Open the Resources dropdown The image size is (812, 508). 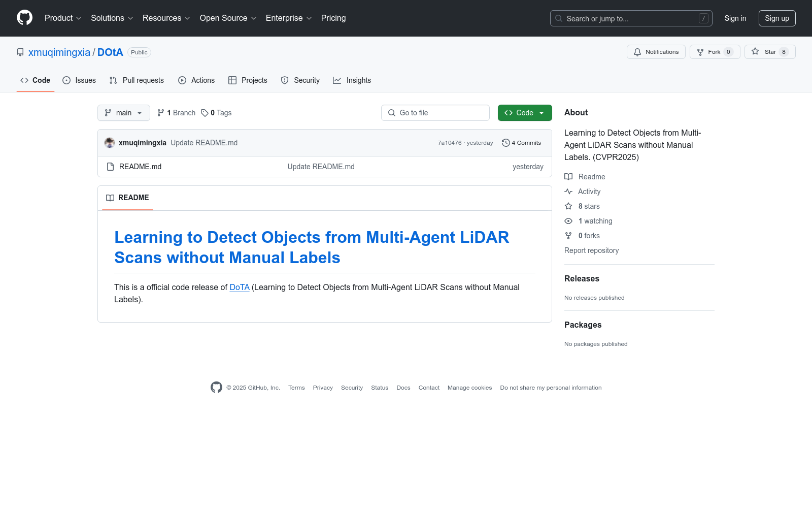coord(166,18)
